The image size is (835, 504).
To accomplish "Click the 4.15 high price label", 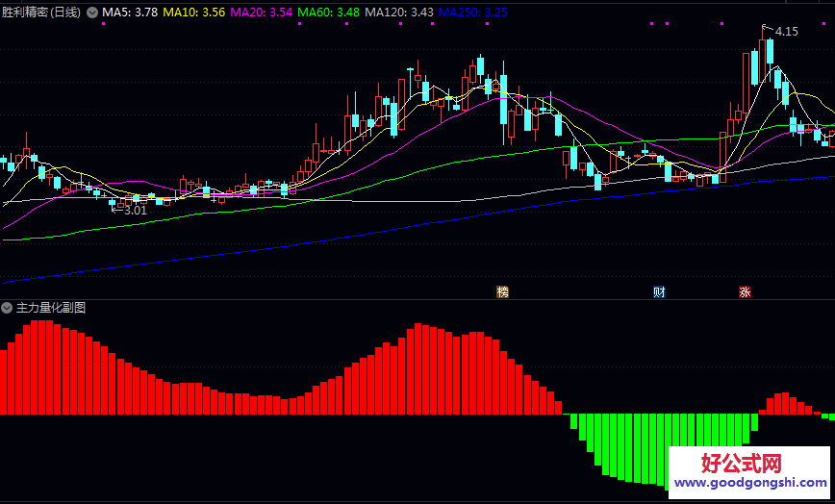I will [787, 32].
